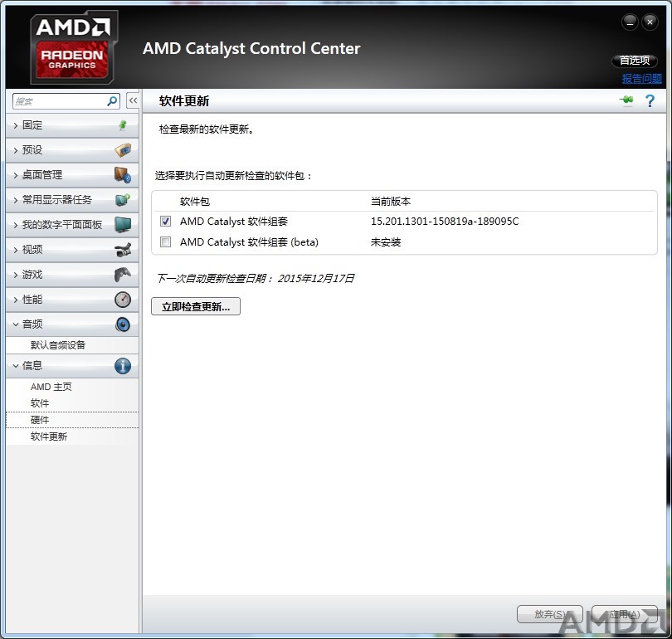Open the 首选项 preferences button
This screenshot has height=639, width=672.
point(635,61)
